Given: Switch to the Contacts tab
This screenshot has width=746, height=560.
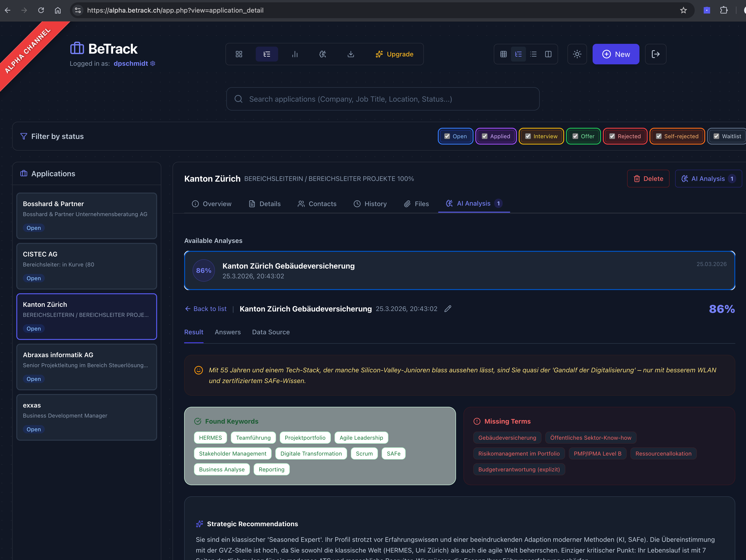Looking at the screenshot, I should (317, 204).
